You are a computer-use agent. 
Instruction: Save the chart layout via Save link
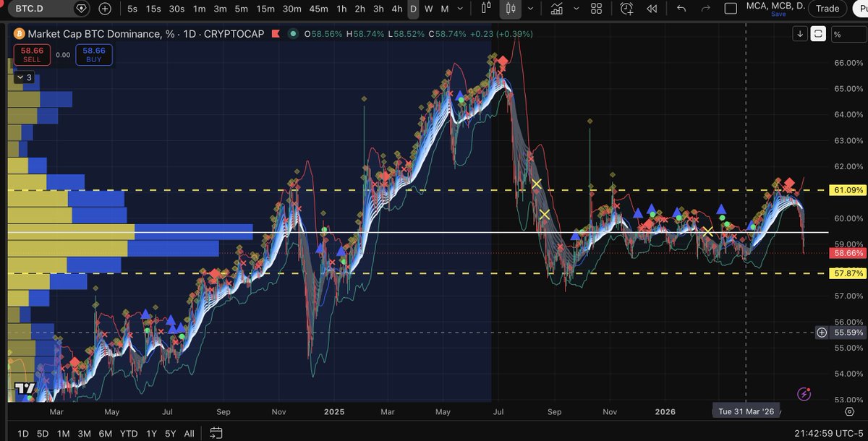click(x=778, y=14)
